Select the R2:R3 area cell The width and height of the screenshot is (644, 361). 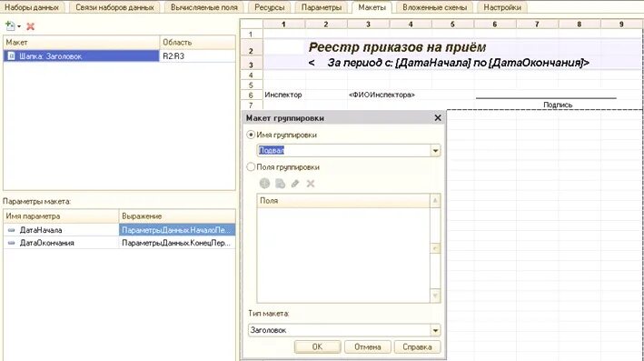pyautogui.click(x=197, y=56)
